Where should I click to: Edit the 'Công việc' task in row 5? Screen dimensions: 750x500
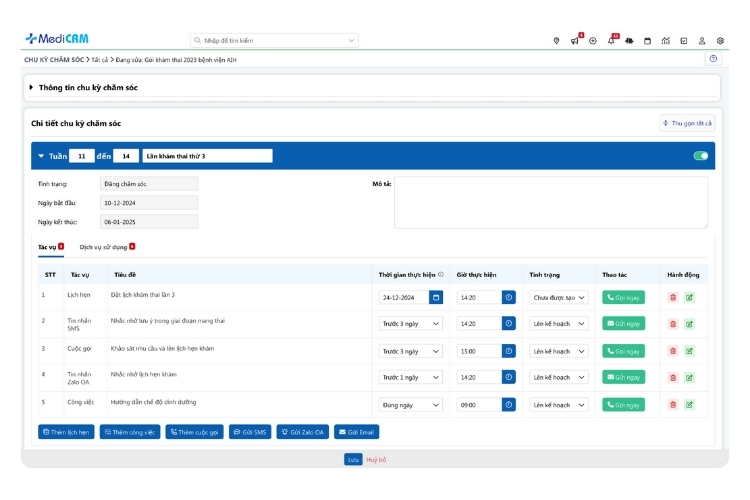click(x=689, y=404)
